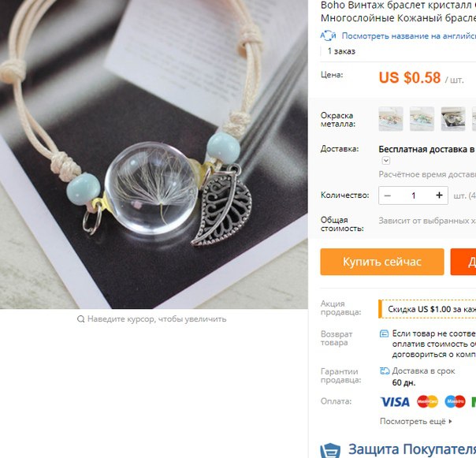Expand Посмотреть ещё payment options
The height and width of the screenshot is (458, 476).
(416, 422)
